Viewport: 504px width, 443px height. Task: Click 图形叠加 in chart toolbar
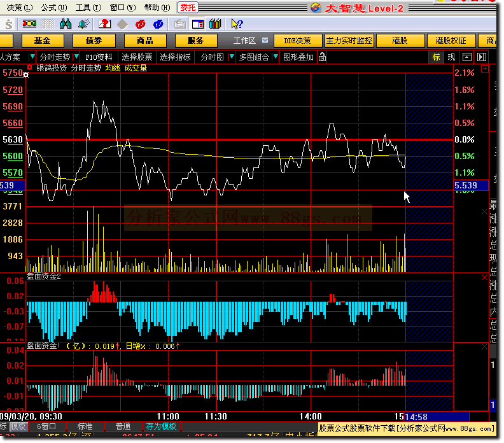pyautogui.click(x=298, y=57)
